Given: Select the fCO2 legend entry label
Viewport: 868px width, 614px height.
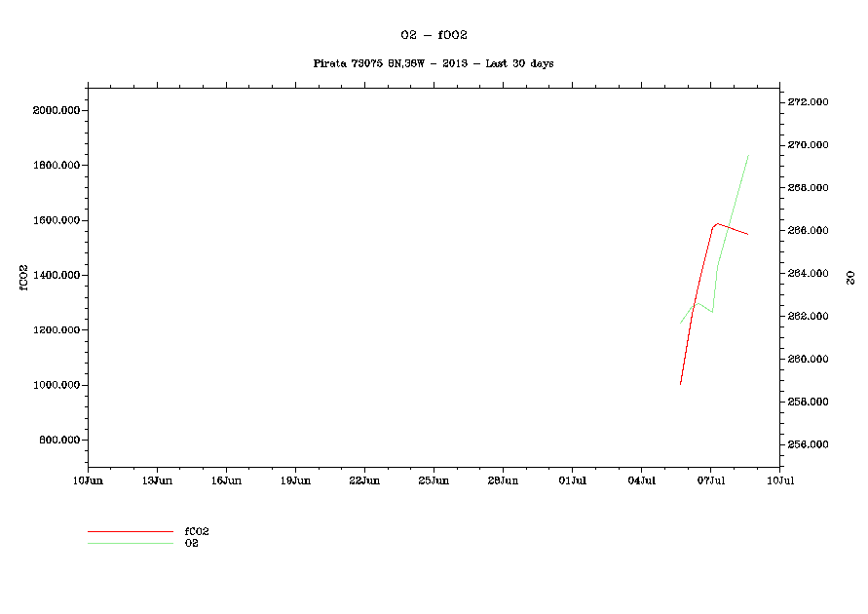Looking at the screenshot, I should 197,531.
